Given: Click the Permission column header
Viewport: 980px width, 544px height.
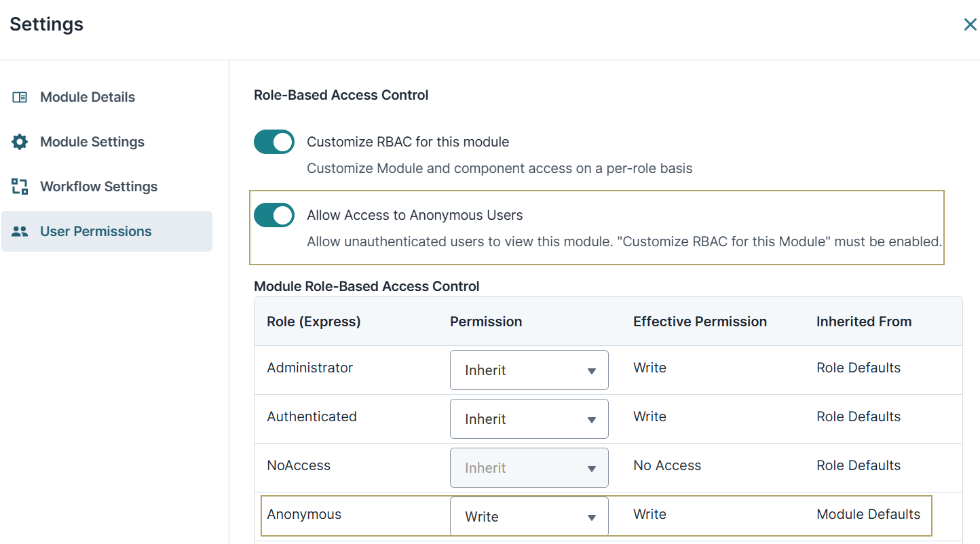Looking at the screenshot, I should (x=486, y=322).
